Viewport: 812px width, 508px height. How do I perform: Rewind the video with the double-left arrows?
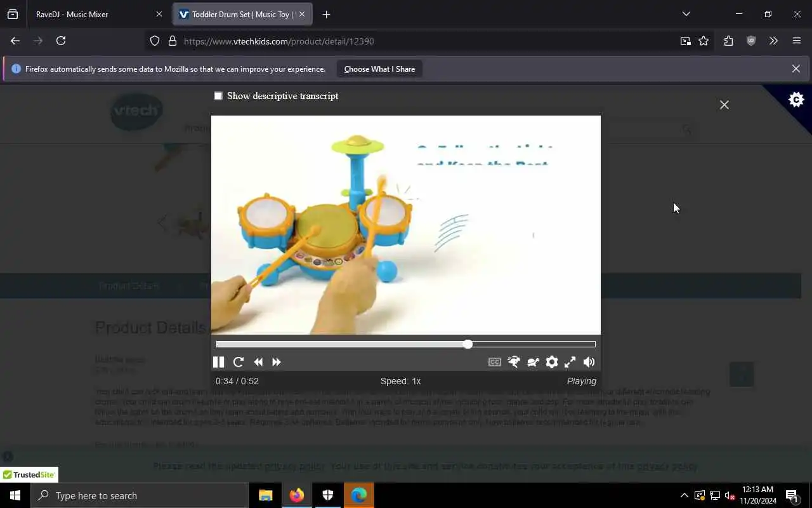pos(258,362)
